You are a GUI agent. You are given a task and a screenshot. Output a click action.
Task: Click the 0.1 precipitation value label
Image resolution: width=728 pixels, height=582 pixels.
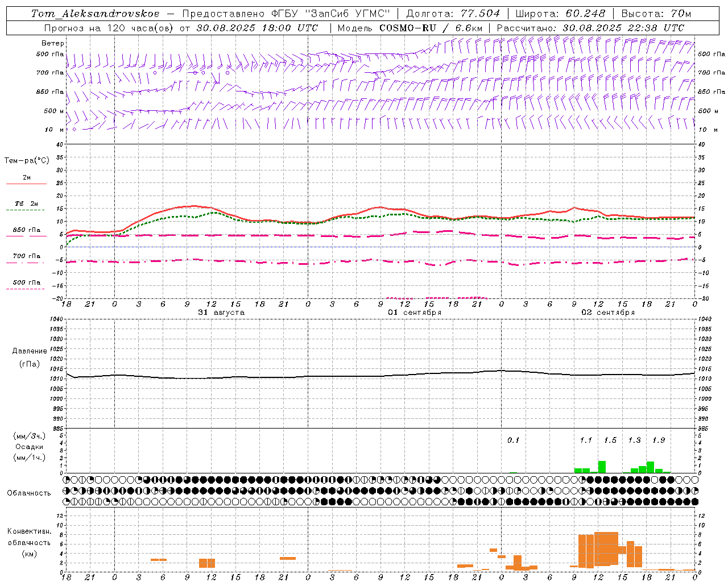[514, 440]
